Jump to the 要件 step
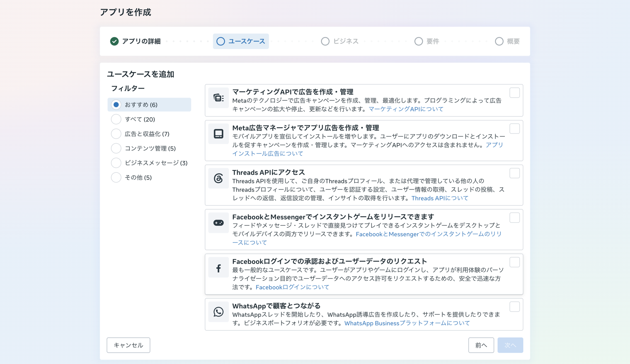 click(427, 41)
